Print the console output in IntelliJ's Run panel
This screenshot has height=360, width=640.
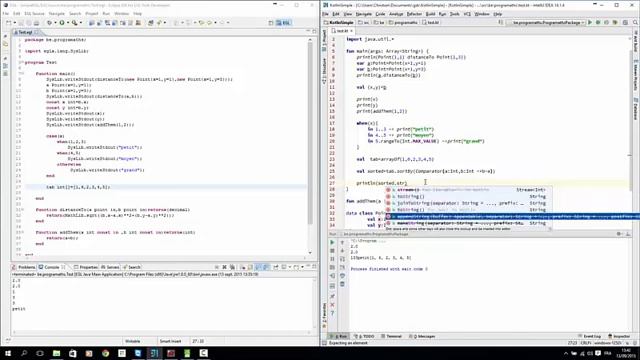point(342,276)
